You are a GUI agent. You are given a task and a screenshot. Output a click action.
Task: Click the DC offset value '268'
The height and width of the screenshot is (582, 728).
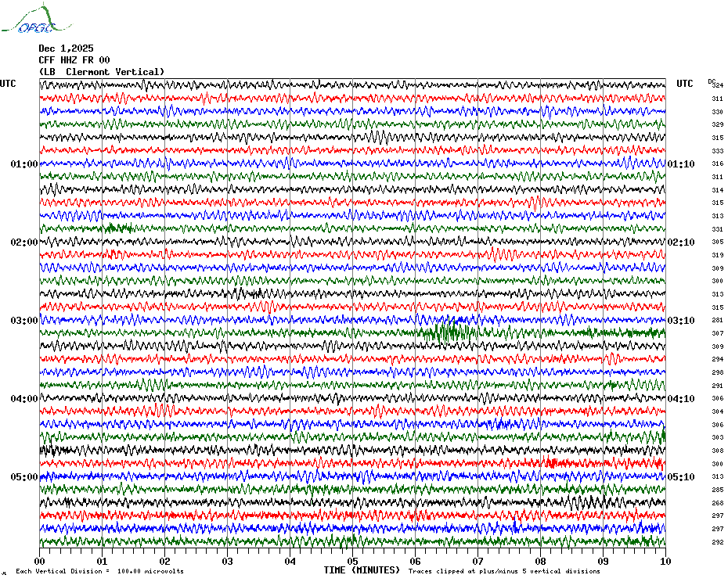pos(718,503)
